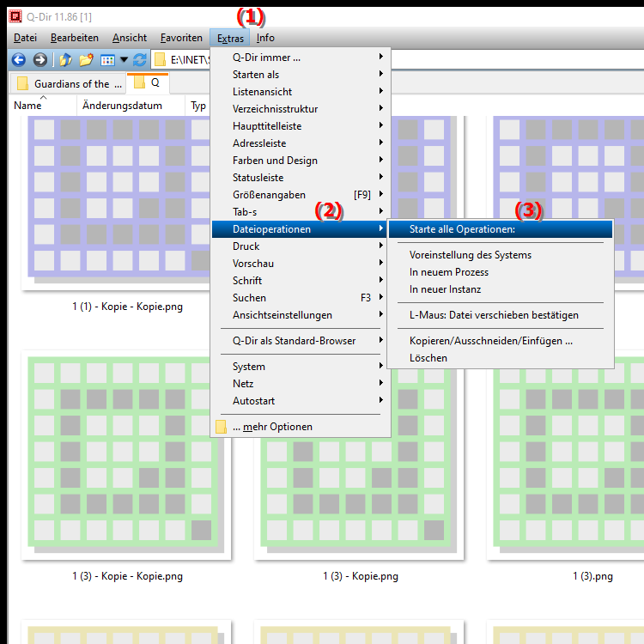Select thumbnail '1 (3) - Kopie - Kopie.png'
This screenshot has width=644, height=644.
point(126,453)
